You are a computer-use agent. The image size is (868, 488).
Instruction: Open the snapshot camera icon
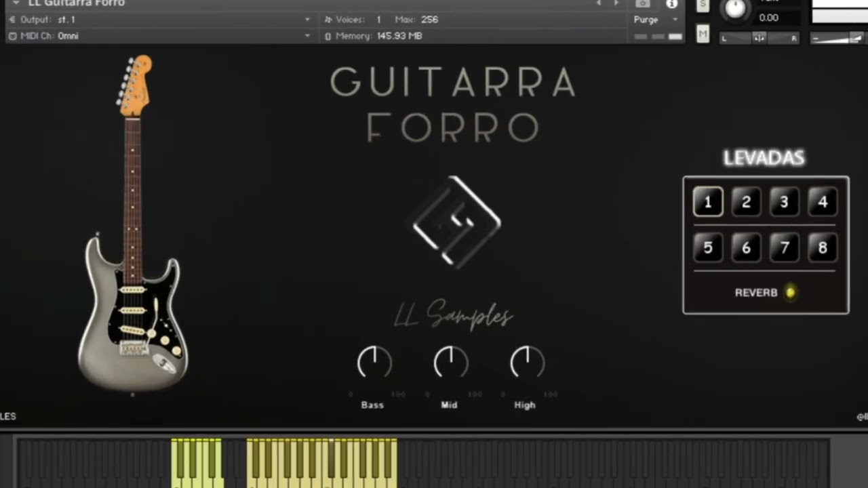[642, 3]
